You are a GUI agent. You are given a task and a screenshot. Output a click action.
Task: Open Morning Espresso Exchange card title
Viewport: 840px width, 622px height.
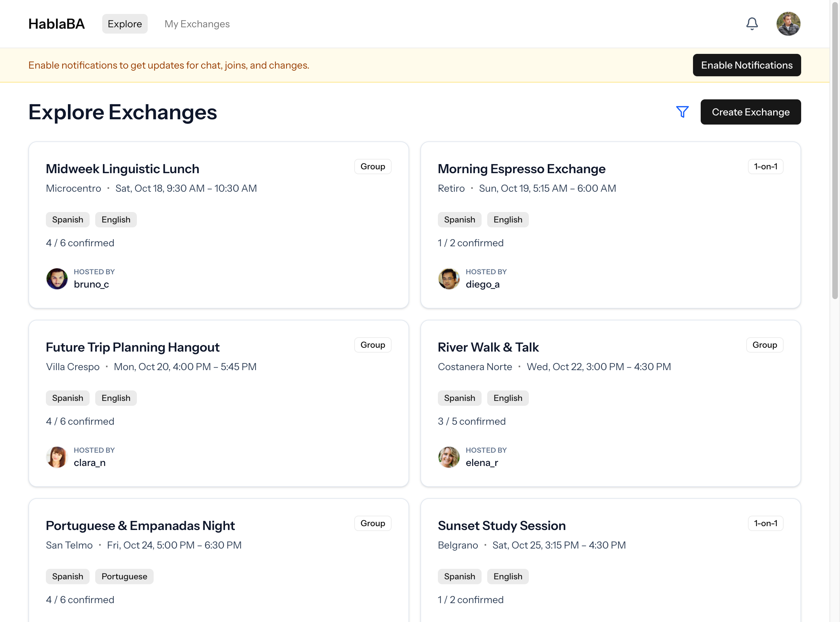coord(521,169)
